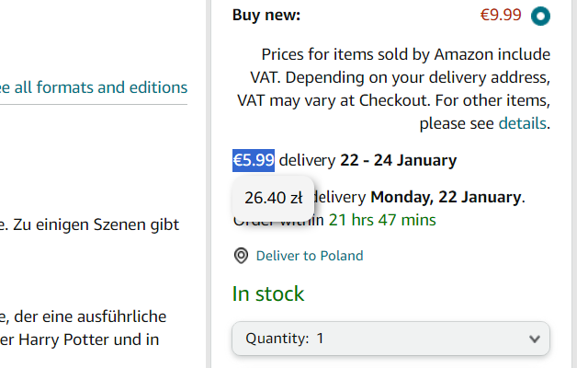Select the Buy new radio button
The width and height of the screenshot is (588, 368).
coord(540,16)
